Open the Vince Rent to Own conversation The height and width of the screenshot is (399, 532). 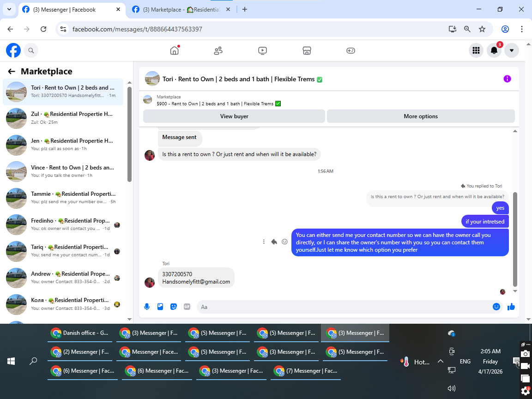[63, 171]
